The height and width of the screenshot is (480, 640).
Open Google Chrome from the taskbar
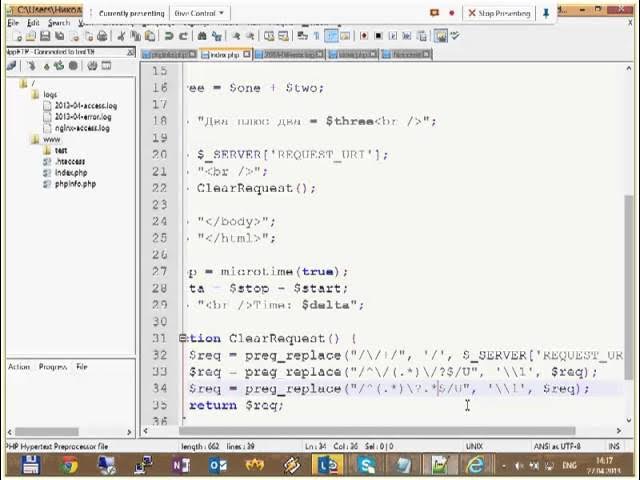pos(69,465)
